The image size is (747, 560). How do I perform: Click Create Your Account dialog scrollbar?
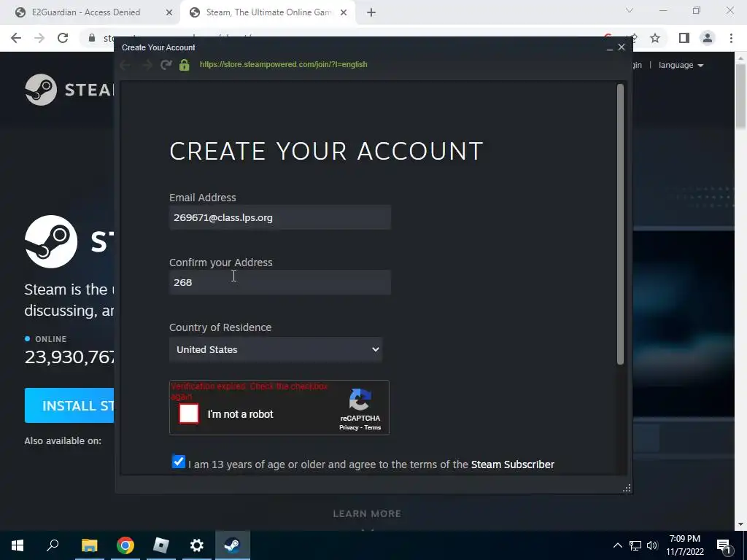620,225
